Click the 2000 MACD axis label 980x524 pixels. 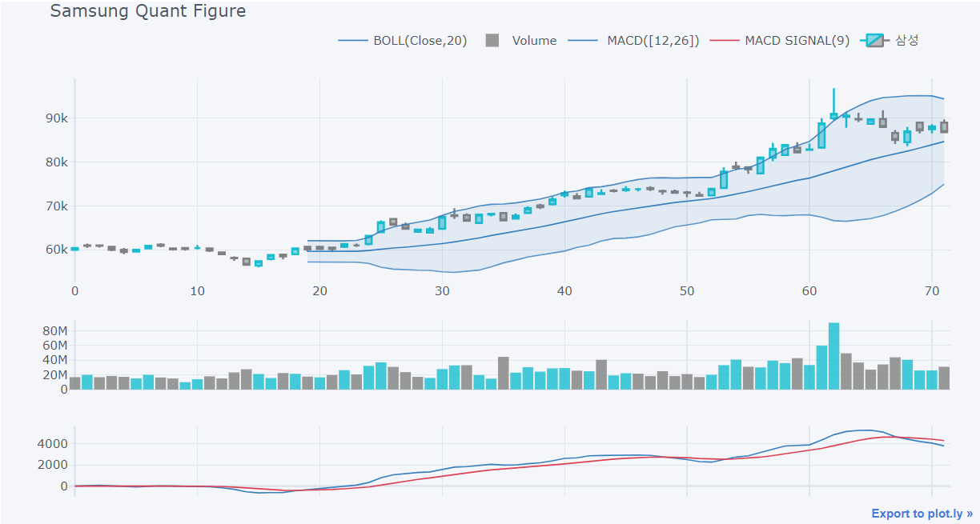click(x=53, y=465)
